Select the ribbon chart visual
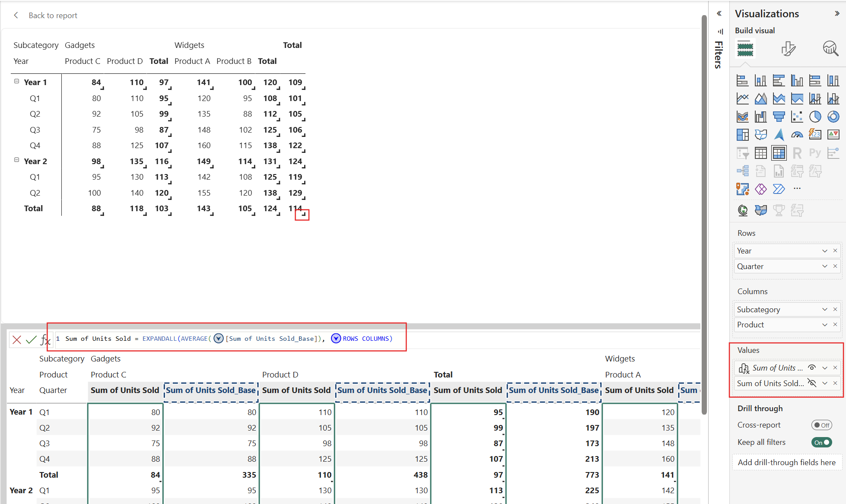Viewport: 846px width, 504px height. point(742,117)
